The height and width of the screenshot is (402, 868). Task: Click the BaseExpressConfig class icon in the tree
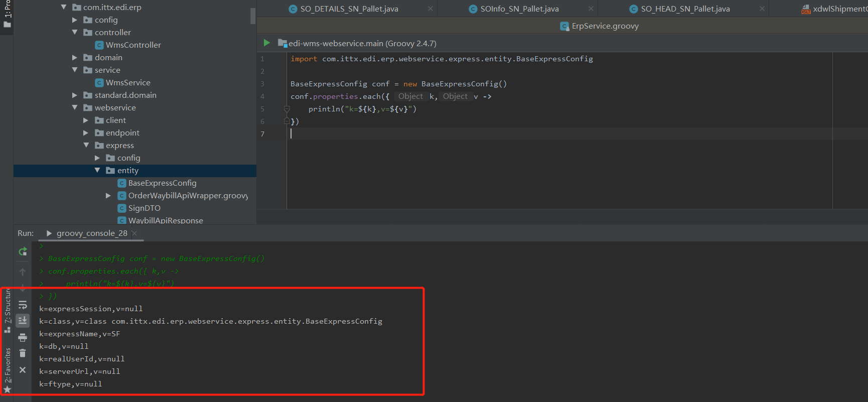click(121, 183)
